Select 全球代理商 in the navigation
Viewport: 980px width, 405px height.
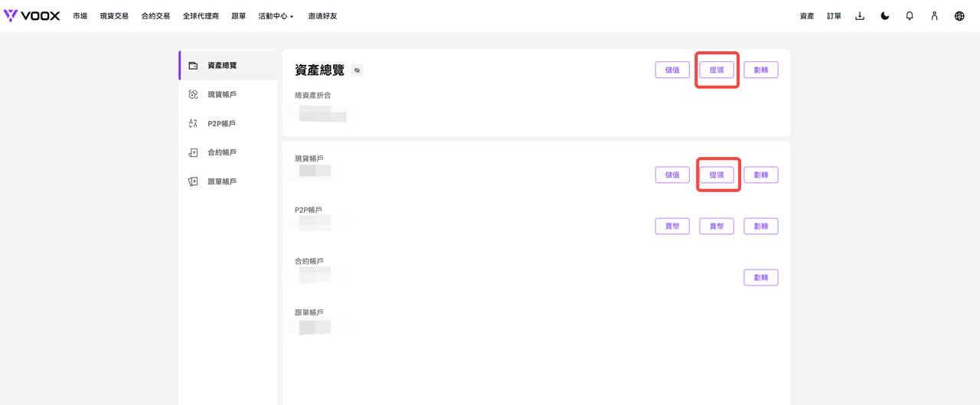[x=201, y=16]
